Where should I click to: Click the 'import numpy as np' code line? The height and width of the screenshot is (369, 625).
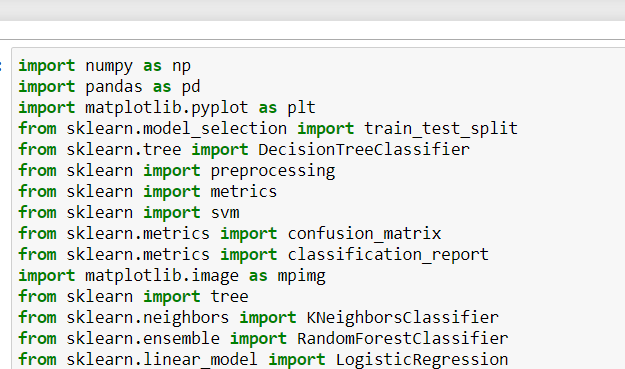point(104,66)
